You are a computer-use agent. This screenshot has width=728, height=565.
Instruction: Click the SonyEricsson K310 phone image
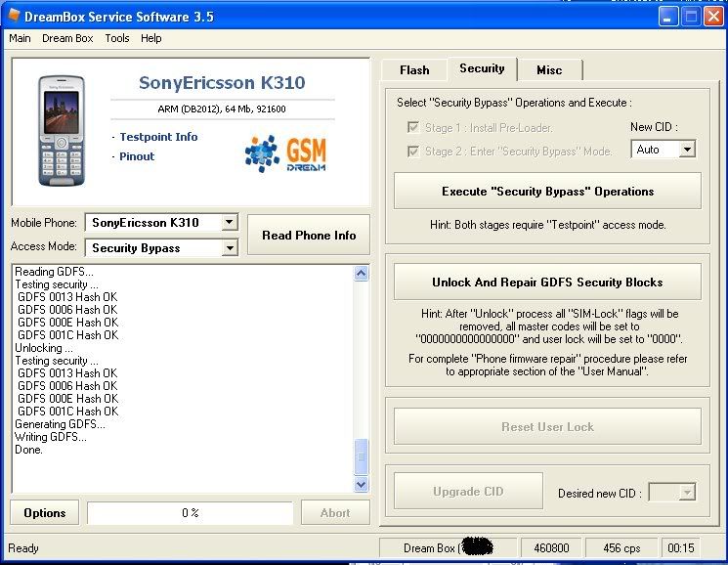point(62,130)
